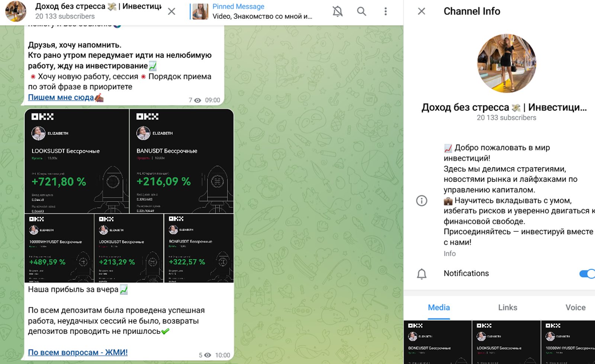Click the info circle icon in Channel Info

click(x=421, y=201)
